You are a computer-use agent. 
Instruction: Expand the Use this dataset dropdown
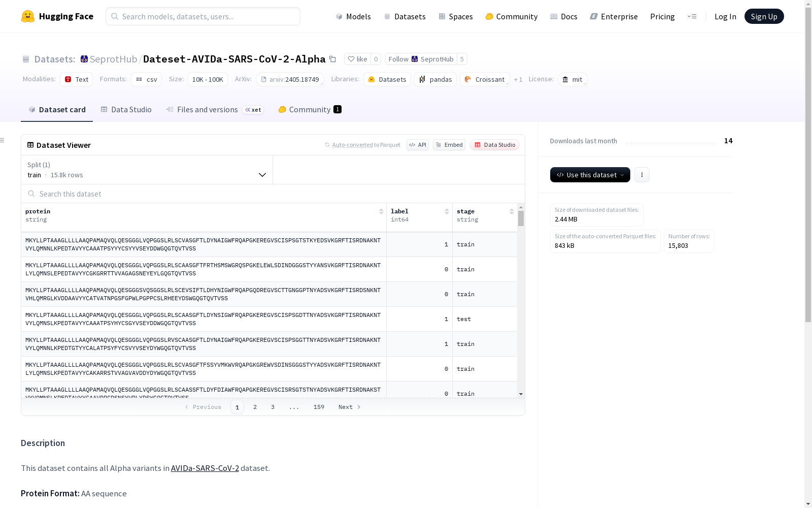590,175
